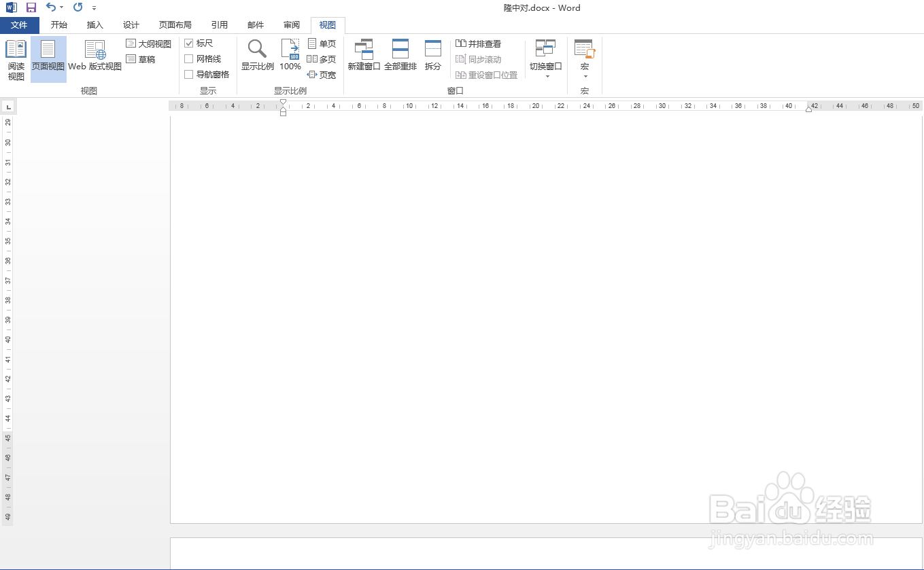The width and height of the screenshot is (924, 570).
Task: Reset zoom to 100%
Action: point(290,56)
